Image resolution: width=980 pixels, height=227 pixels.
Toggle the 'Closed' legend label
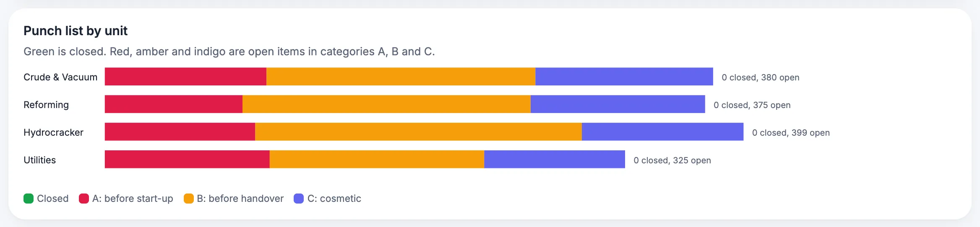[x=53, y=199]
